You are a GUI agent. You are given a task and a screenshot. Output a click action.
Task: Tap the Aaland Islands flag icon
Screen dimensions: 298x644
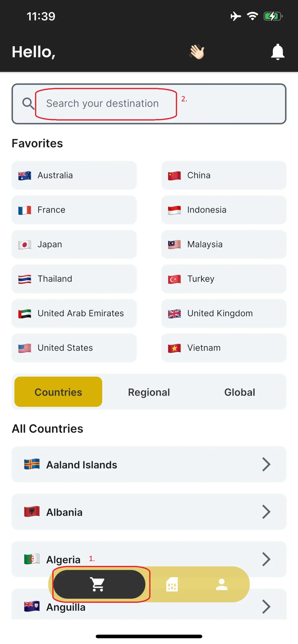click(x=32, y=464)
